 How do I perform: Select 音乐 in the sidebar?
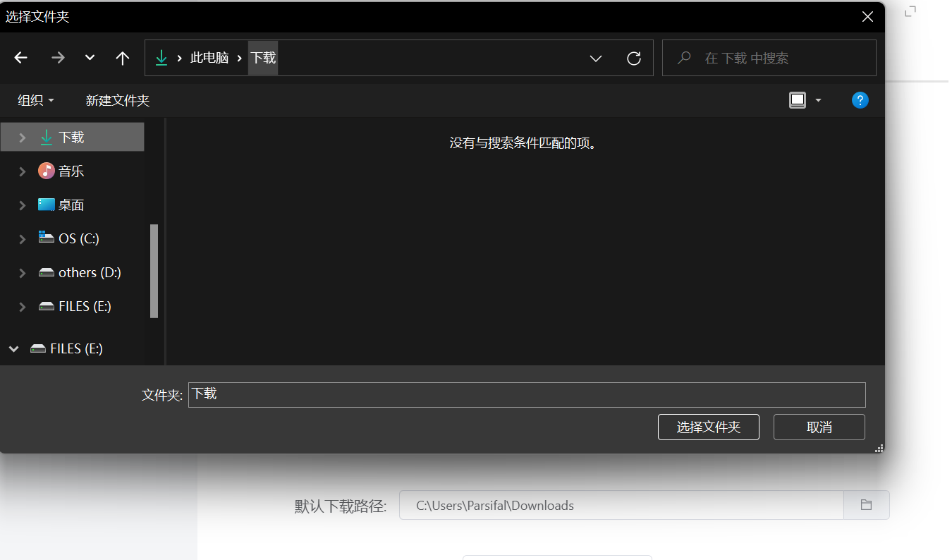point(71,170)
